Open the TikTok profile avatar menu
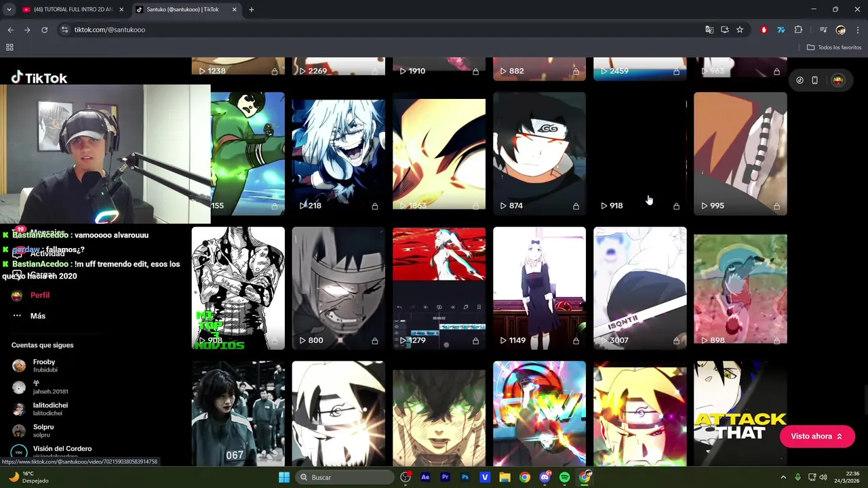The height and width of the screenshot is (488, 868). tap(838, 80)
